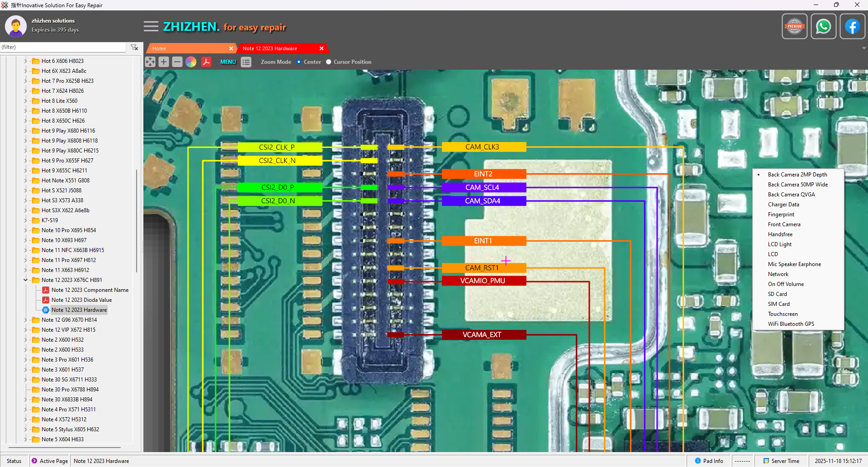Expand the Hot 6 X606 H8023 folder
Viewport: 868px width, 467px height.
tap(25, 61)
